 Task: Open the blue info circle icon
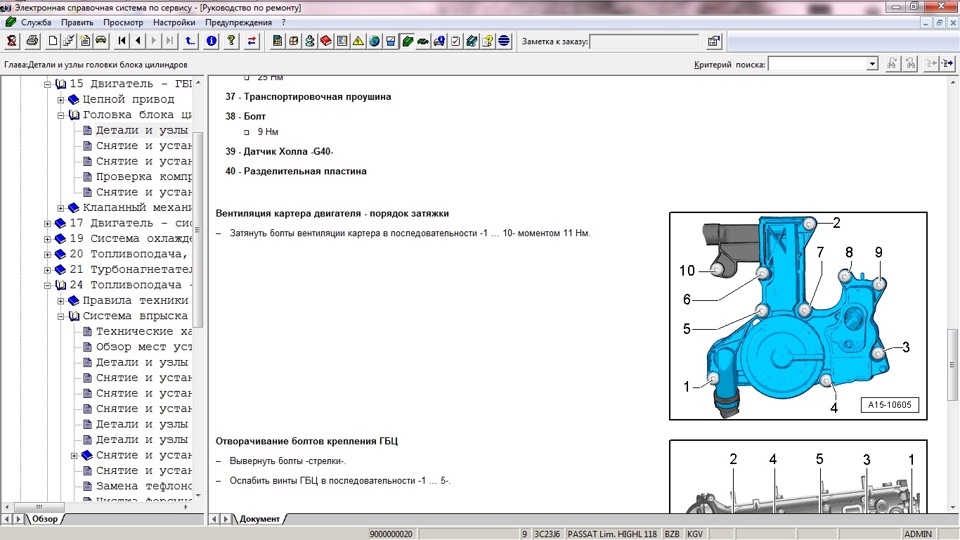coord(211,41)
